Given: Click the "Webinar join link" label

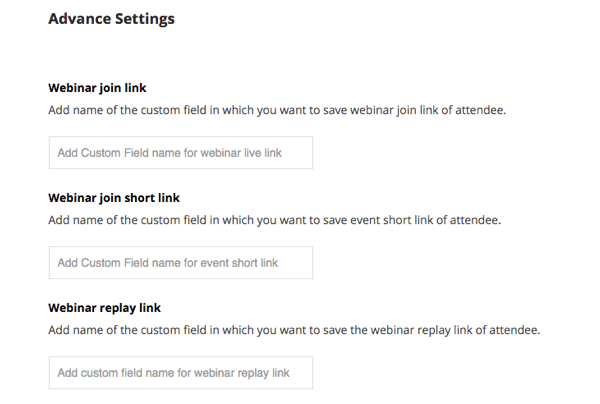Looking at the screenshot, I should [96, 87].
